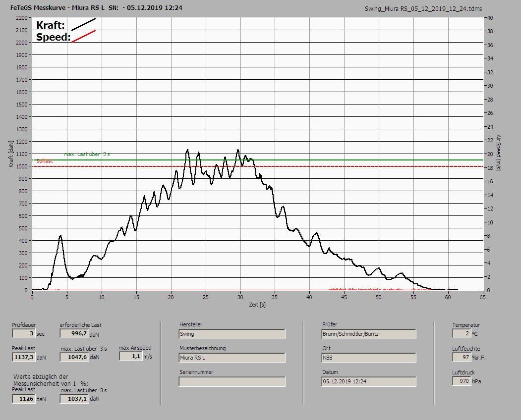Image resolution: width=521 pixels, height=420 pixels.
Task: Click the 65 time axis tick
Action: (x=482, y=297)
